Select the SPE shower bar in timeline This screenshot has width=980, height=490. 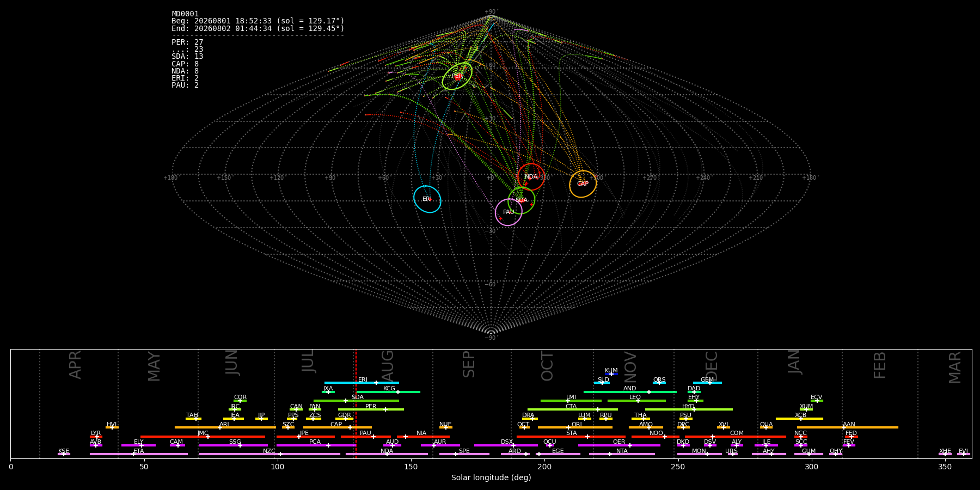pos(464,454)
